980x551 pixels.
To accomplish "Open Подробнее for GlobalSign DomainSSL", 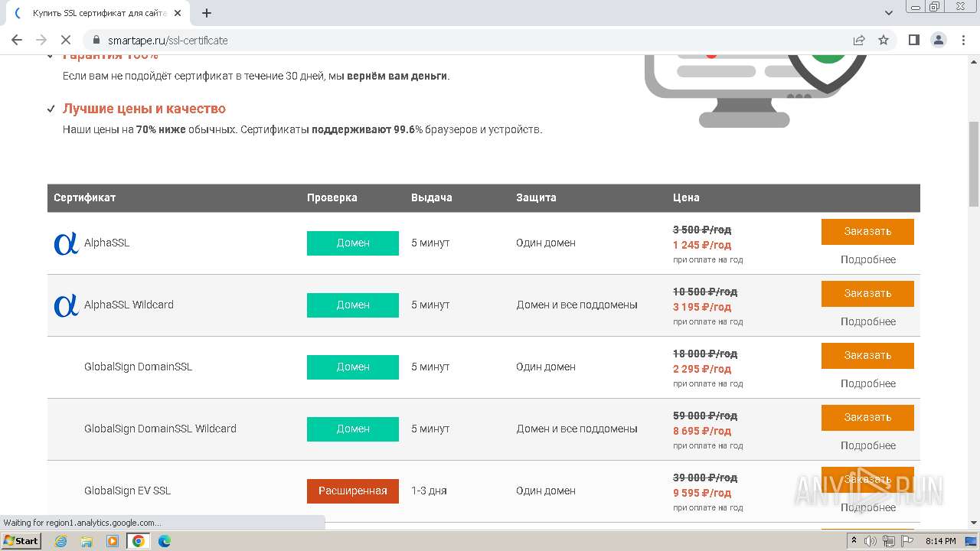I will coord(868,383).
